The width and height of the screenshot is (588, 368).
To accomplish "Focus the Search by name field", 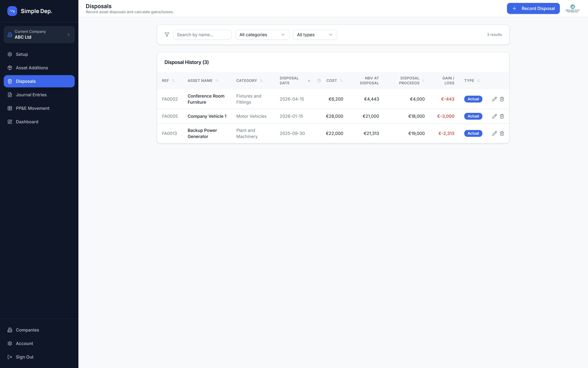I will [x=202, y=34].
